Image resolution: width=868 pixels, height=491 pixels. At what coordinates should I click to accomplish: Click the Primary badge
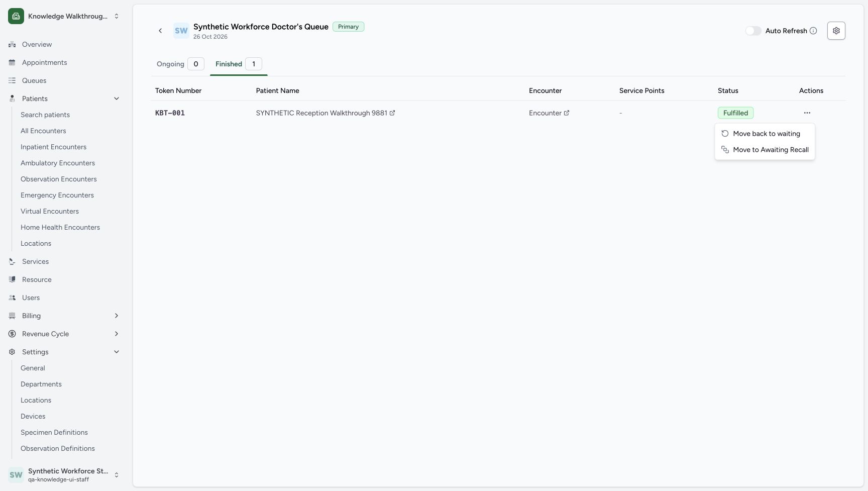(348, 27)
